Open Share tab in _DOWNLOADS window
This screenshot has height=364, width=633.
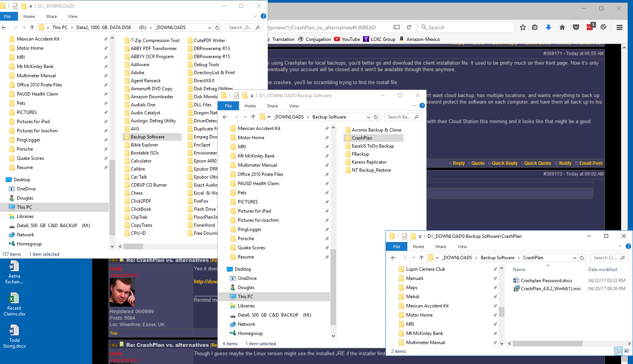(51, 16)
